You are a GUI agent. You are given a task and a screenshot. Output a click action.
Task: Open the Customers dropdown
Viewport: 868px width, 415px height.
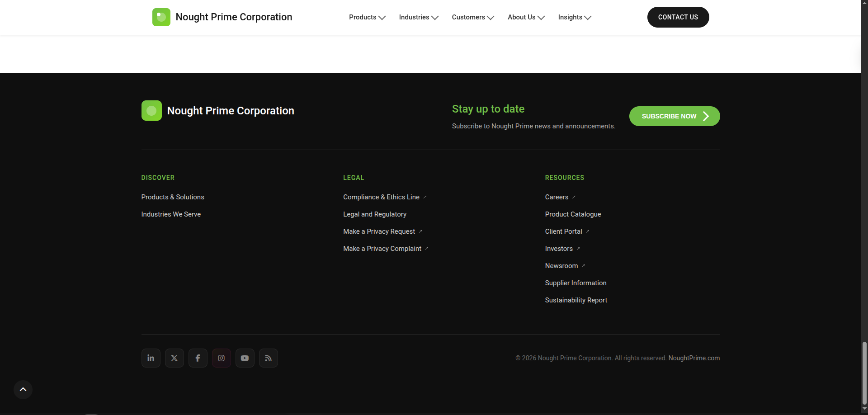pos(472,17)
